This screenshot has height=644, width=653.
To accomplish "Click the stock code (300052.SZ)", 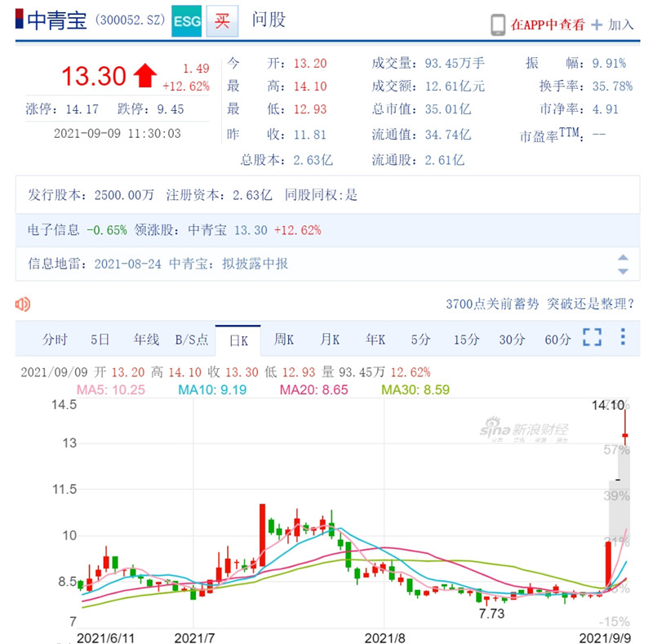I will 130,20.
